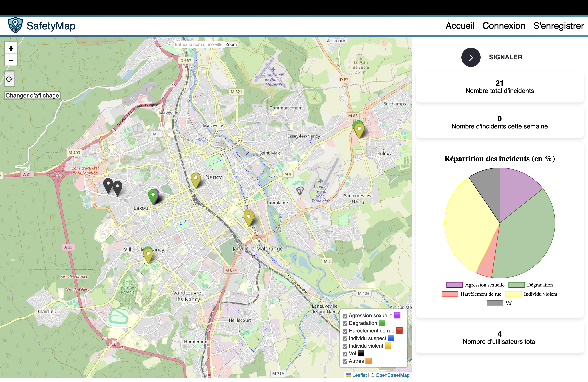Click the SafetyMap shield logo
Image resolution: width=588 pixels, height=382 pixels.
(15, 25)
